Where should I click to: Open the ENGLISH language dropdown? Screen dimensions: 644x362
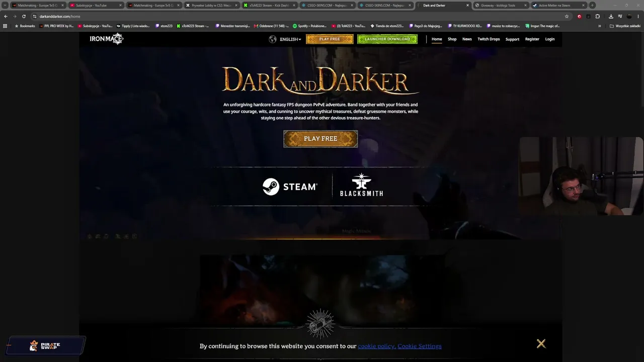tap(290, 39)
